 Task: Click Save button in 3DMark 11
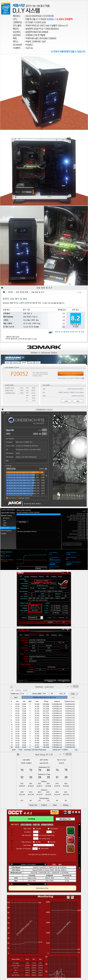click(78, 401)
